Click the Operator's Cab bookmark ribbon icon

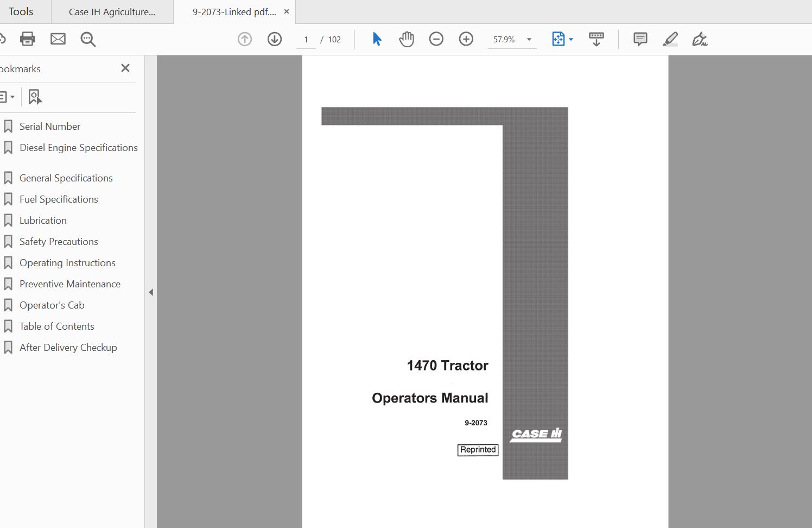click(x=8, y=305)
